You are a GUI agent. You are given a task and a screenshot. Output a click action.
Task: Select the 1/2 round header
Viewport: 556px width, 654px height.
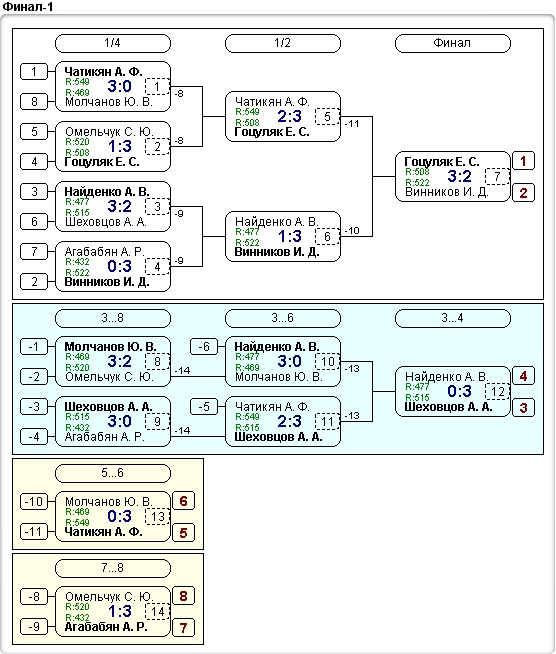[282, 43]
